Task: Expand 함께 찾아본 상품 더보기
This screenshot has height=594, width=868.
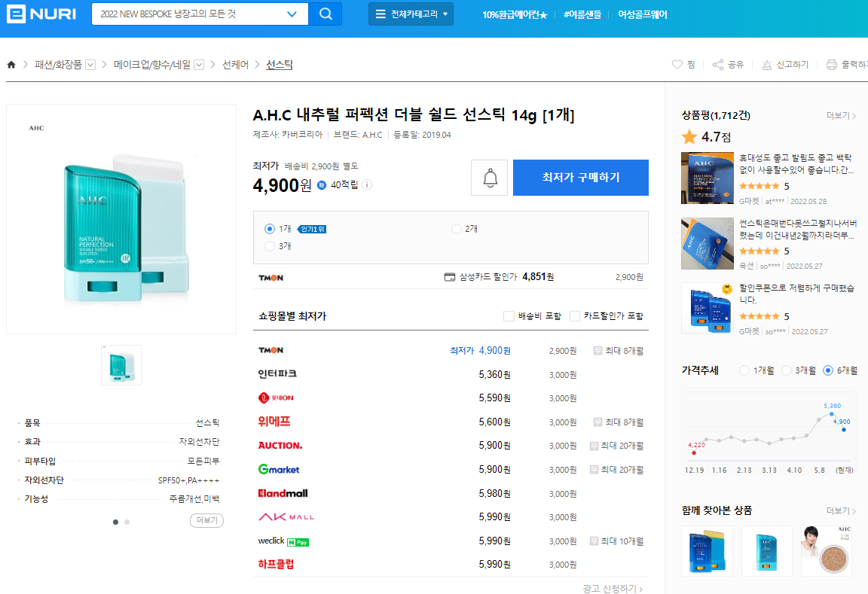Action: 842,511
